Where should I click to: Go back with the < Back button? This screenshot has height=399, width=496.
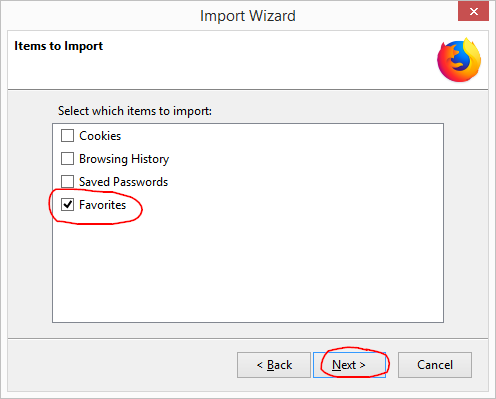tap(274, 365)
